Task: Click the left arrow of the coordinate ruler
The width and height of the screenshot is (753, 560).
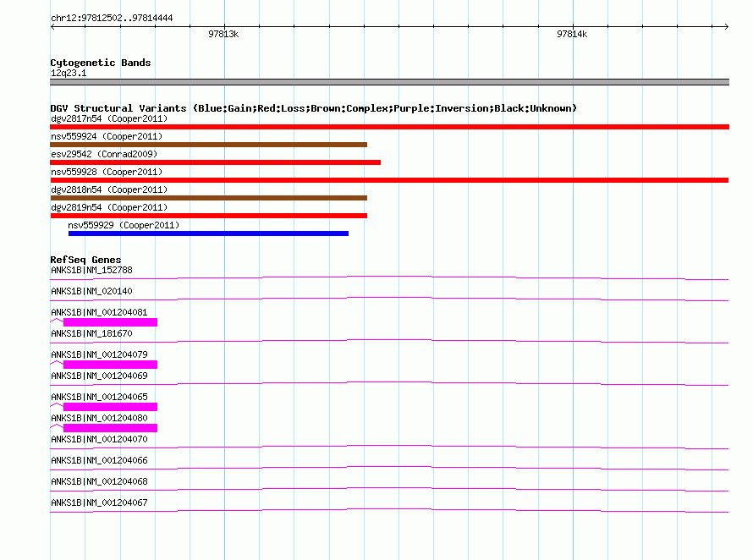Action: click(x=52, y=26)
